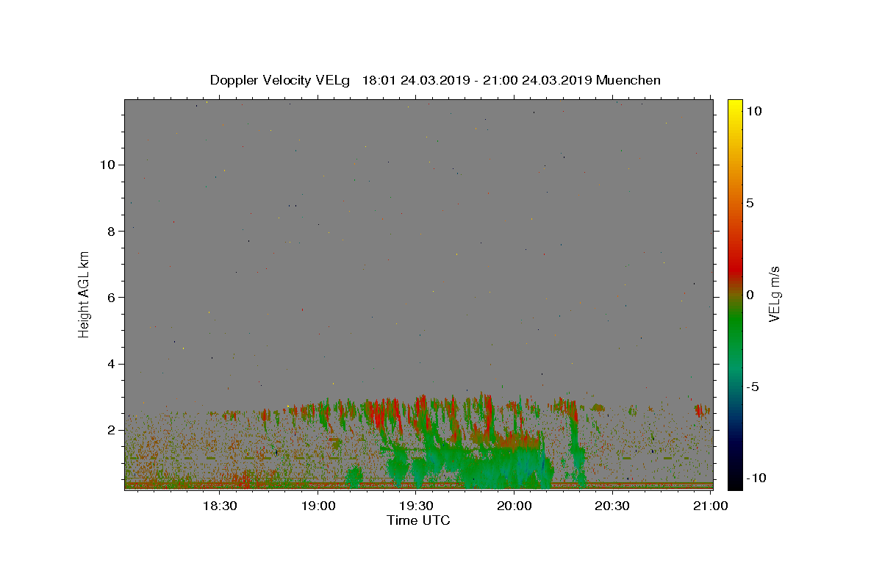Click the 20:30 time tick label
882x588 pixels.
pyautogui.click(x=612, y=506)
